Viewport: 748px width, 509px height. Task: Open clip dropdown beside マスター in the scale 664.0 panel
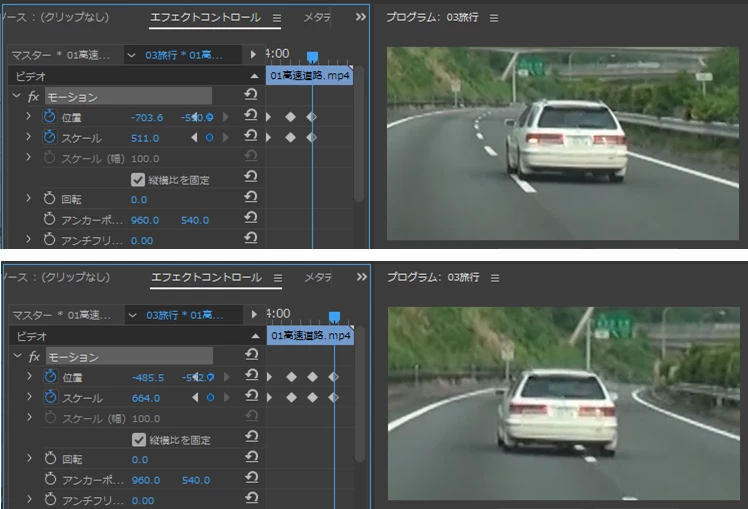[132, 315]
